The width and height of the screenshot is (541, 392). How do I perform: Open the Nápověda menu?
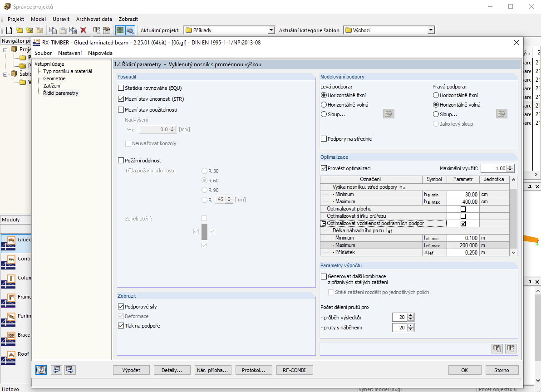coord(100,53)
